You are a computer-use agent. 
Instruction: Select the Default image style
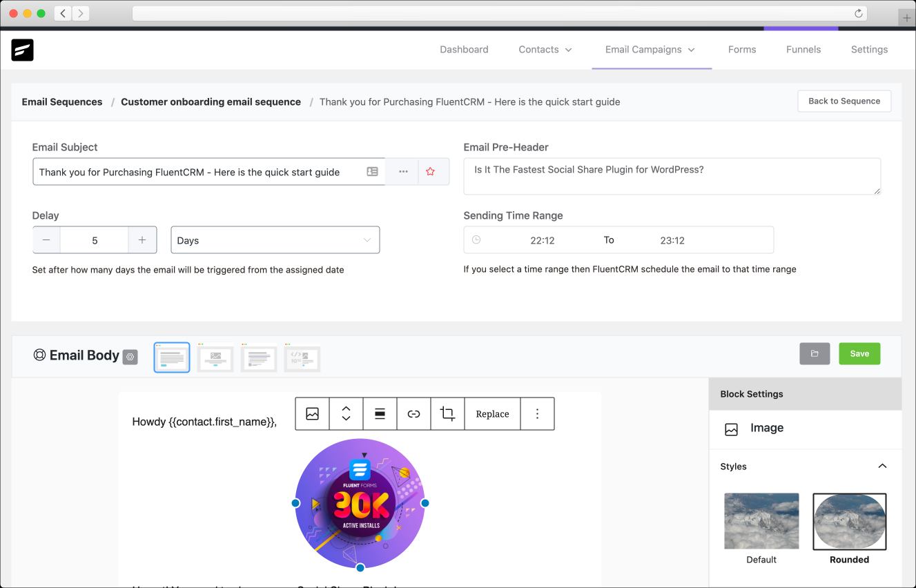(761, 522)
